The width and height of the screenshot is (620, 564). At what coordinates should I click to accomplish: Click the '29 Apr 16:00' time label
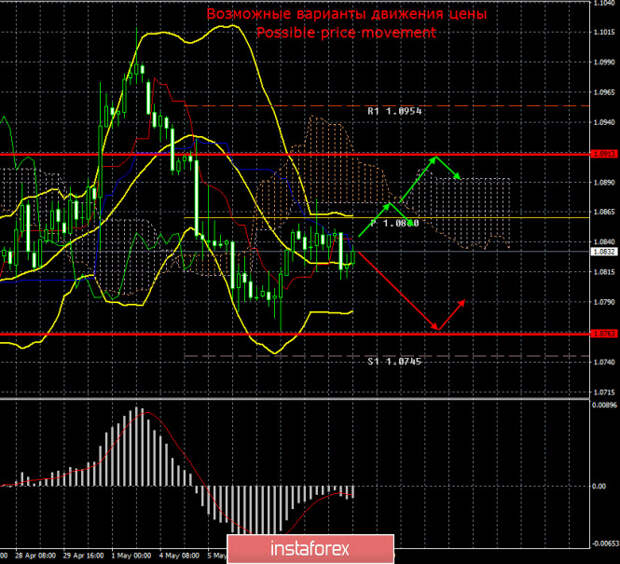[83, 556]
